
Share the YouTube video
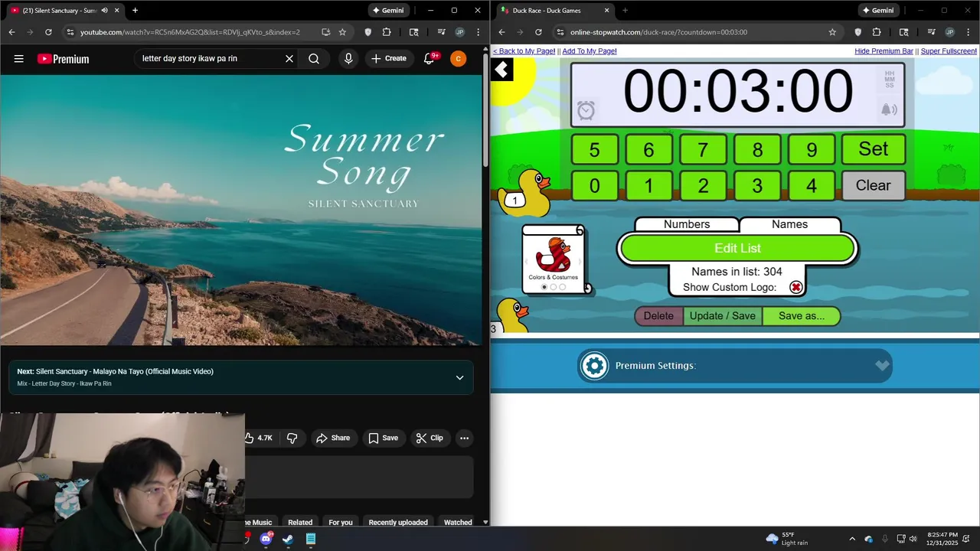click(333, 438)
